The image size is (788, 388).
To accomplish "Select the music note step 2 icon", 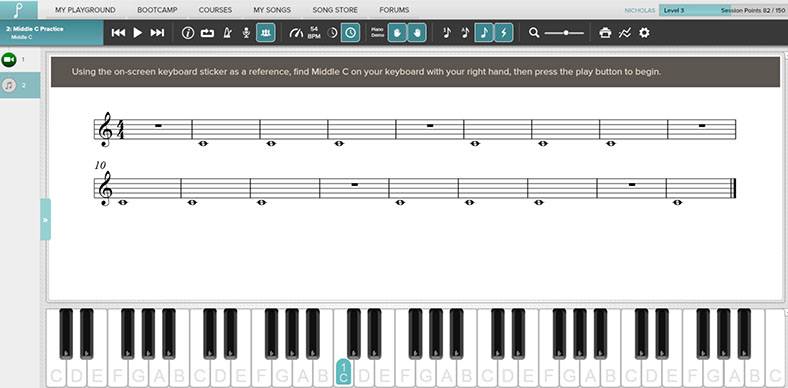I will pos(9,85).
